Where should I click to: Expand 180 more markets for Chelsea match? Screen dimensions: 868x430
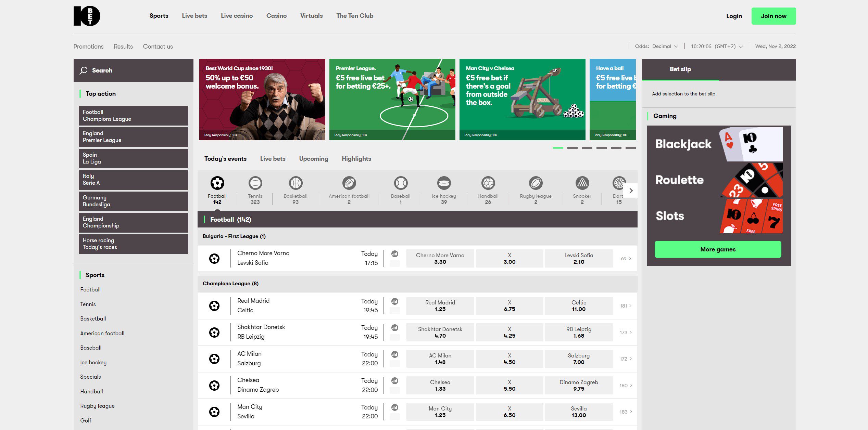coord(626,386)
